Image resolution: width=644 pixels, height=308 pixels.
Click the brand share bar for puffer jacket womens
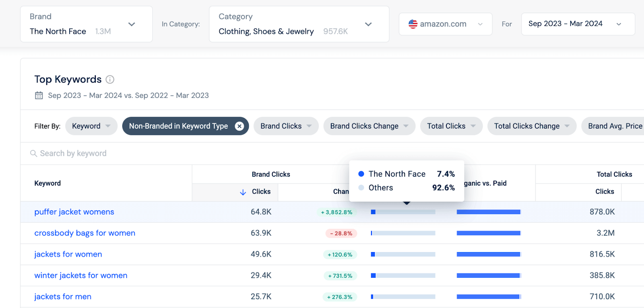[403, 212]
